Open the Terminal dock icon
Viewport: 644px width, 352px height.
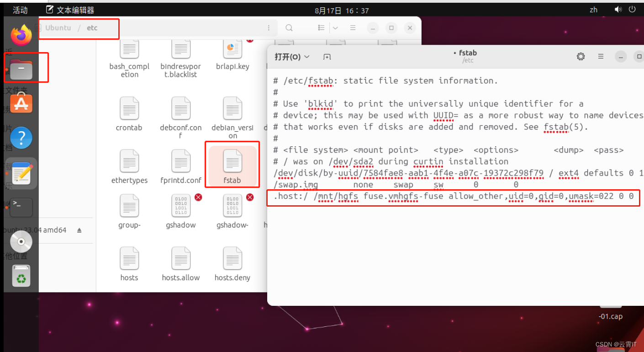(21, 207)
